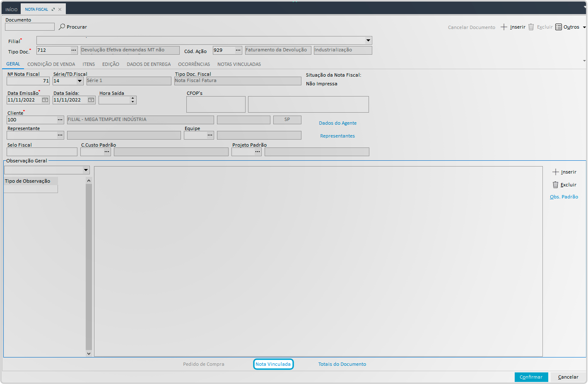Click the Projeto Padrão lookup ellipsis
Viewport: 588px width, 384px height.
coord(258,152)
